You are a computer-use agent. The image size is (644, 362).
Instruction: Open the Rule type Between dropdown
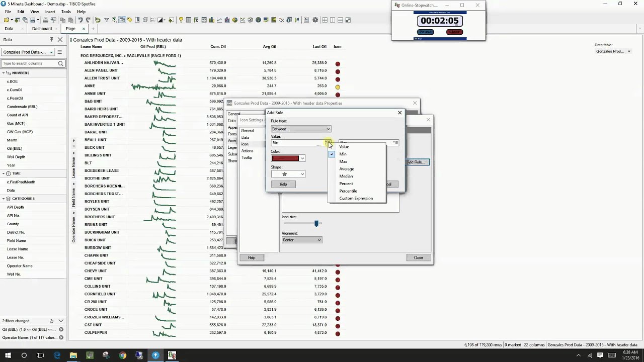301,129
